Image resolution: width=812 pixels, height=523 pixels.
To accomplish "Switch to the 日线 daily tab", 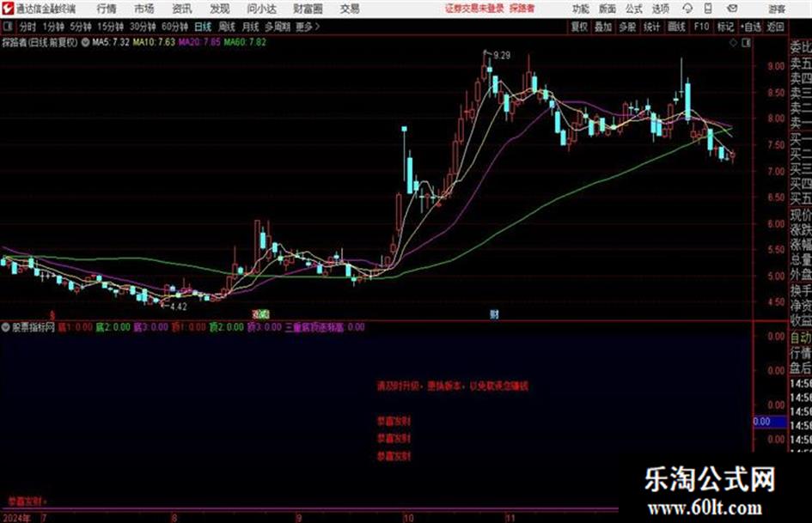I will pos(203,27).
